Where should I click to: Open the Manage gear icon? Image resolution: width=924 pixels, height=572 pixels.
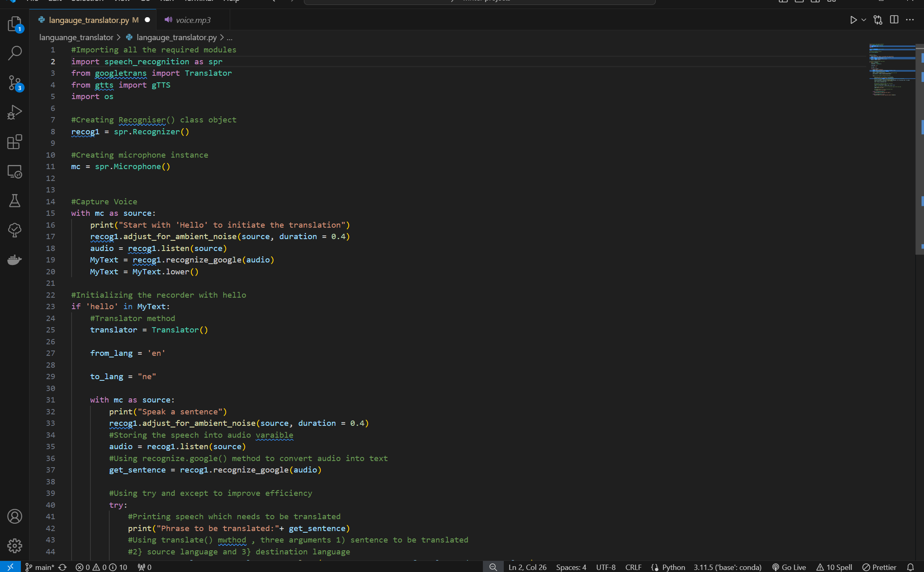(15, 546)
